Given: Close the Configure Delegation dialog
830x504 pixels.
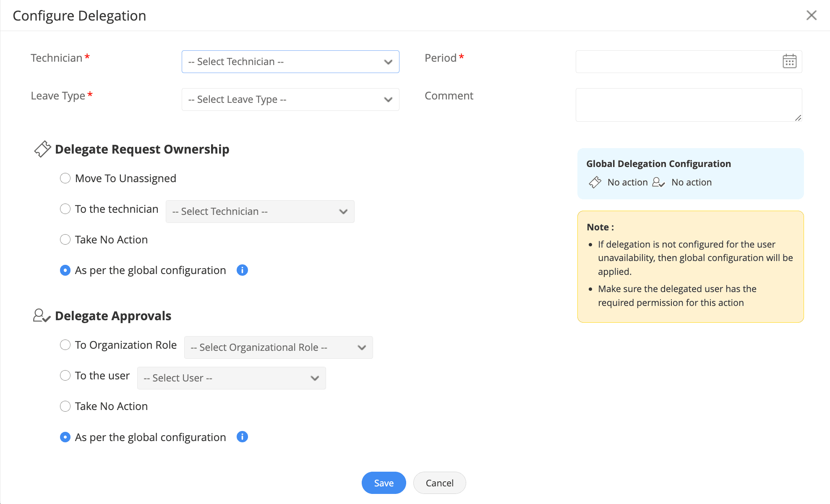Looking at the screenshot, I should click(x=811, y=16).
